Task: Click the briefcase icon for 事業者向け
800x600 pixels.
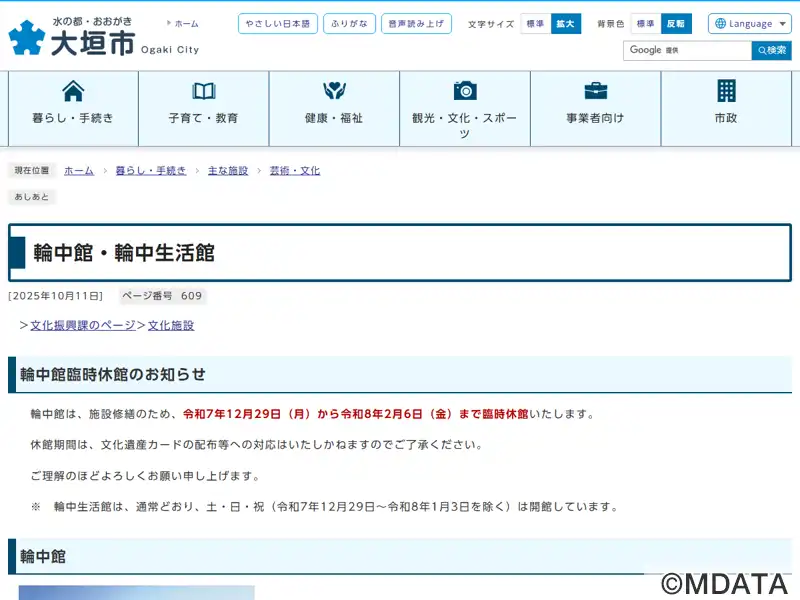Action: click(x=595, y=91)
